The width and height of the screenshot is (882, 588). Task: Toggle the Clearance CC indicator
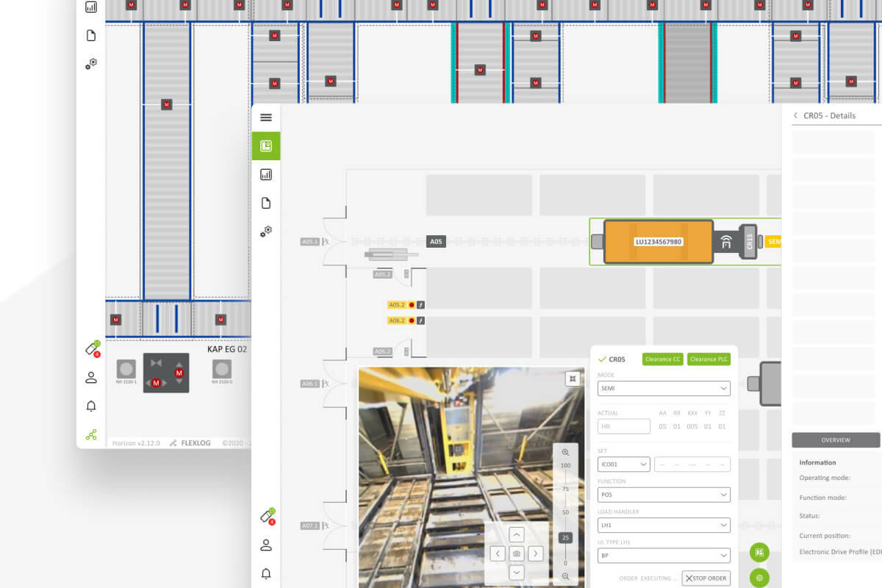(x=662, y=359)
